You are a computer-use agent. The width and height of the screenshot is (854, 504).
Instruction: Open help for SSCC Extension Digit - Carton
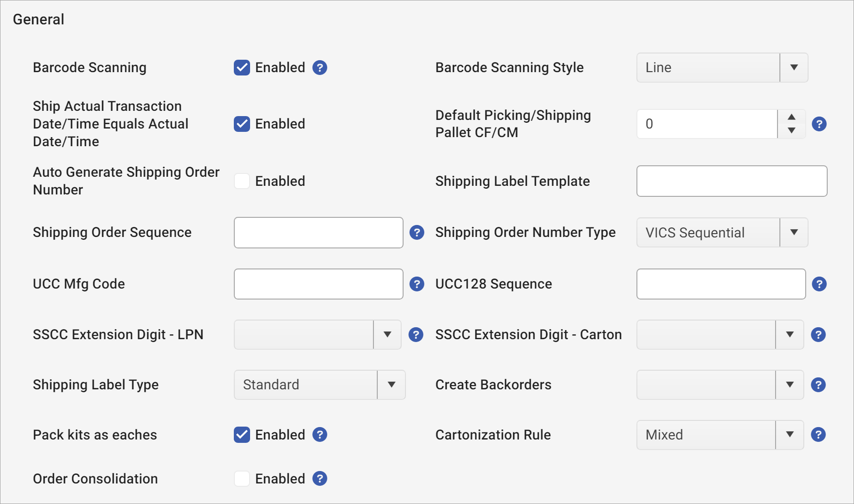coord(818,335)
